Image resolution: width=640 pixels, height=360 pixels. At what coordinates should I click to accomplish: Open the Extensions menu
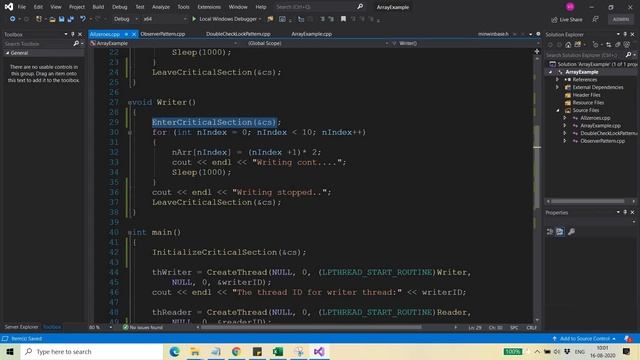tap(209, 7)
